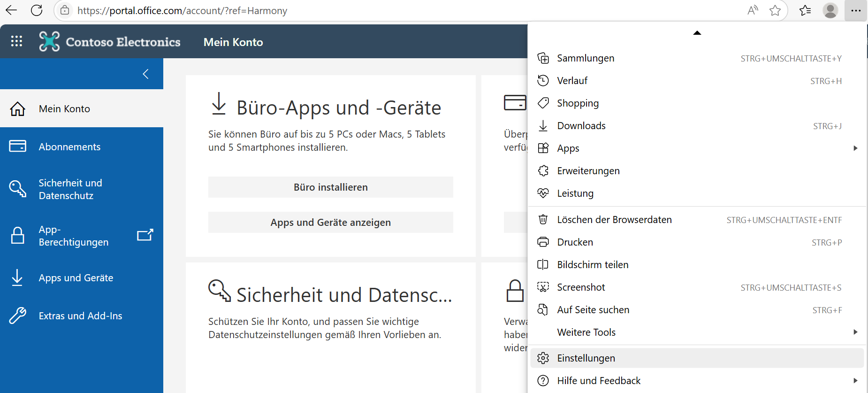Click the Sammlungen collections icon

[543, 58]
